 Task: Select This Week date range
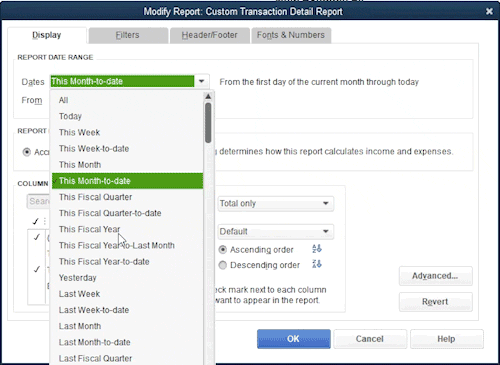[x=127, y=132]
